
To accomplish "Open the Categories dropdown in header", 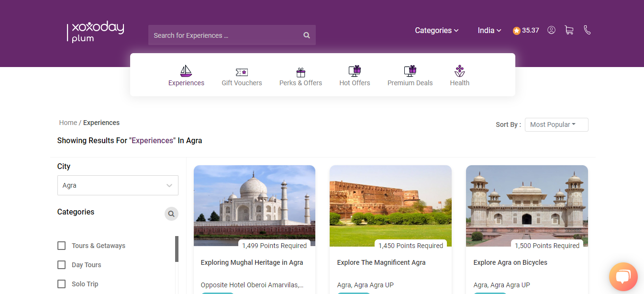I will click(x=436, y=30).
